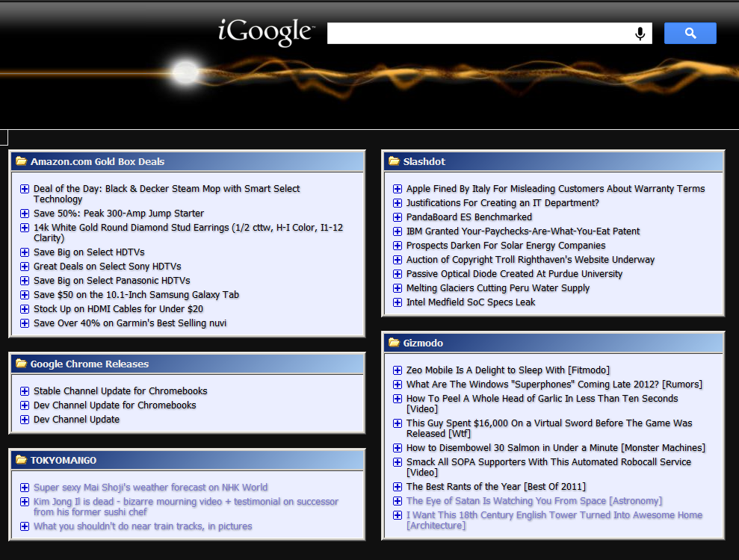
Task: Expand Disembowel 30 Salmon item
Action: (398, 448)
